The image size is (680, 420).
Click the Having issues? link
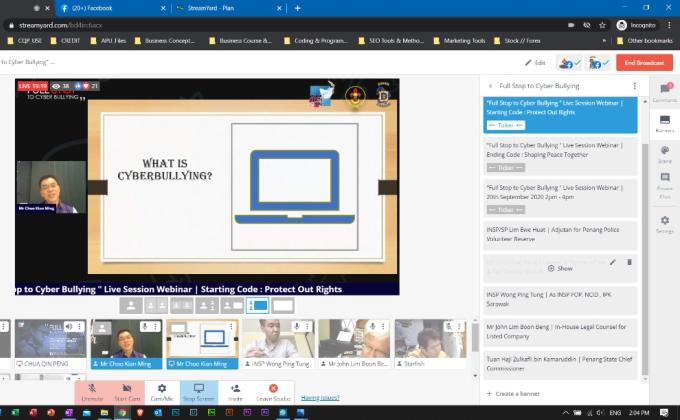(x=320, y=398)
